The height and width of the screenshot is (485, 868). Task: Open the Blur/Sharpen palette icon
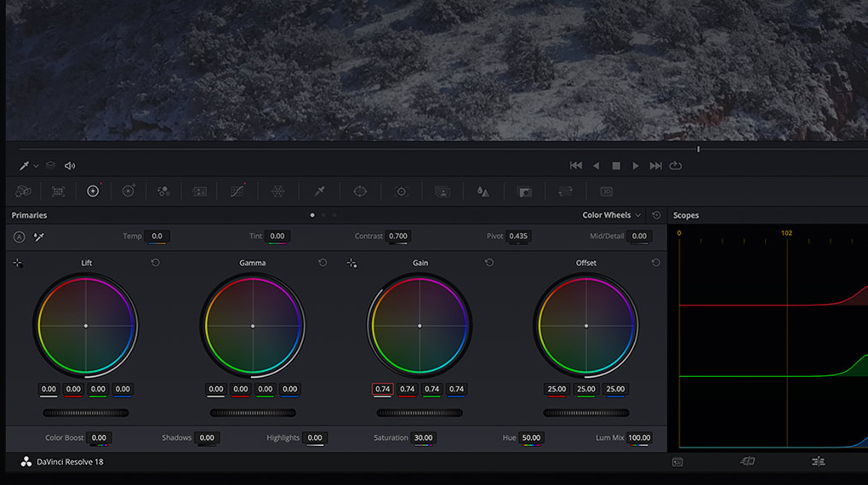click(x=483, y=191)
